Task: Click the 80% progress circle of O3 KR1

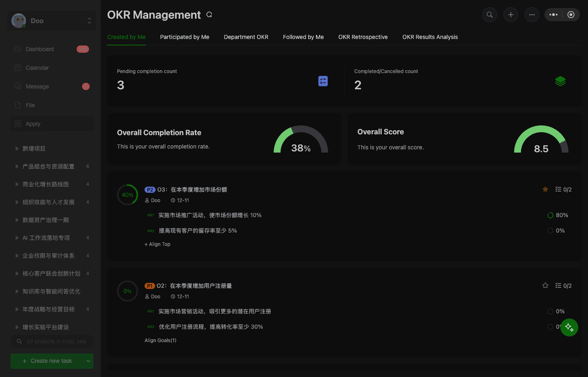Action: pyautogui.click(x=550, y=215)
